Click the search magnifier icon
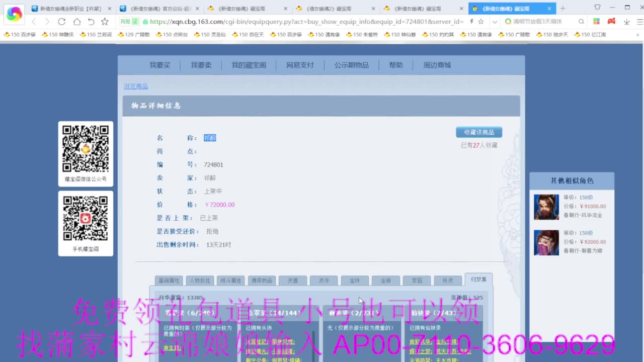This screenshot has width=644, height=362. (582, 22)
